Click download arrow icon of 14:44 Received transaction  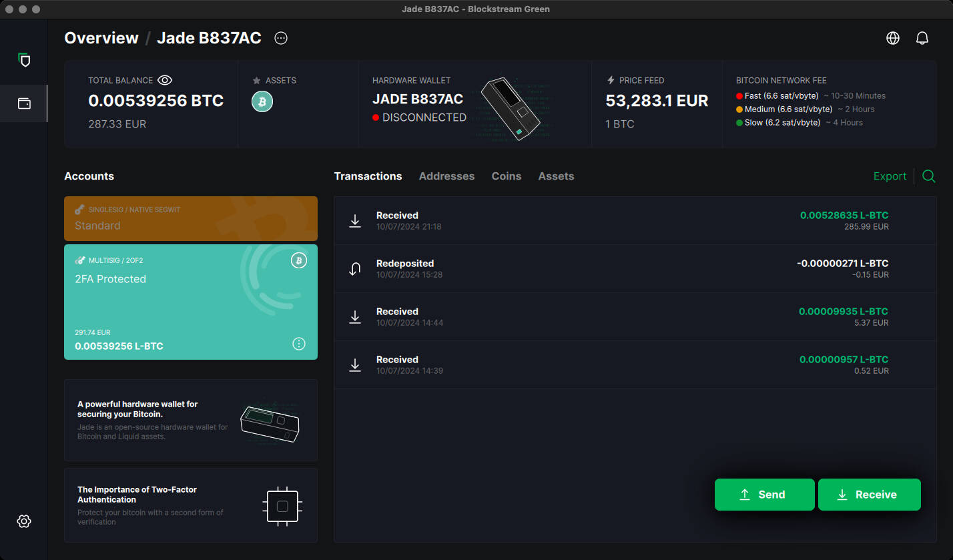(x=355, y=317)
